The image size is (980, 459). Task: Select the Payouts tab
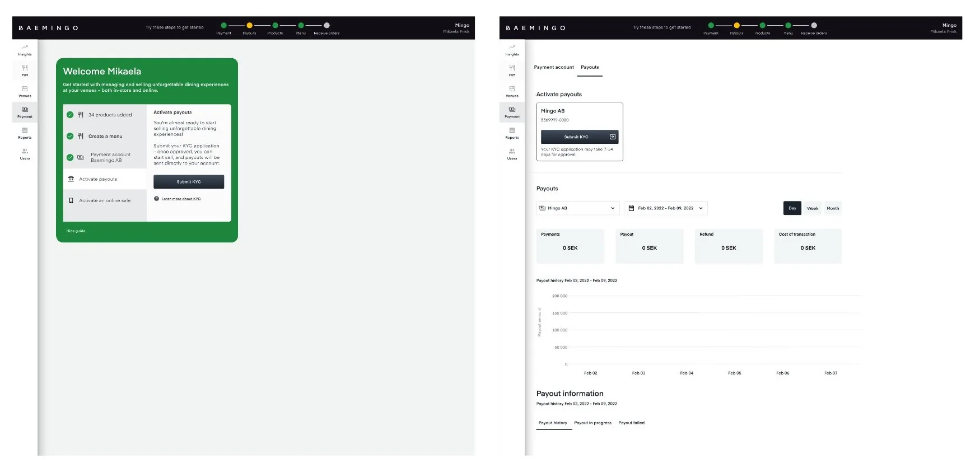590,67
